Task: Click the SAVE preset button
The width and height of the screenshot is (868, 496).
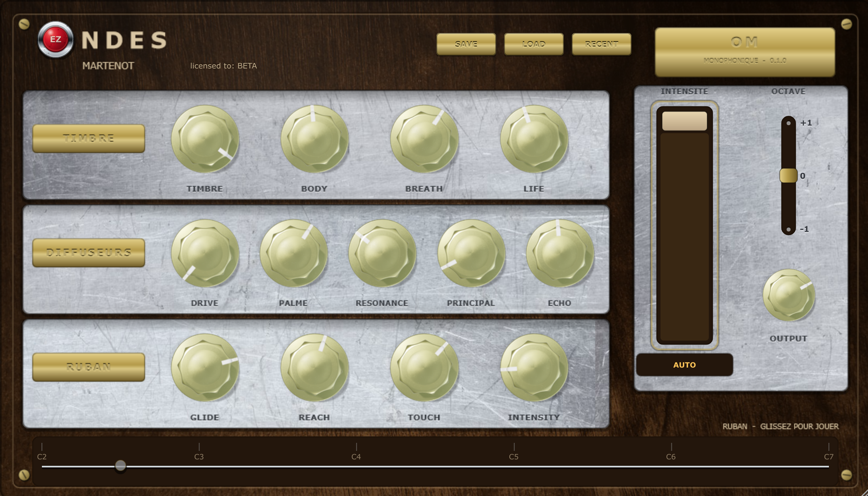Action: pos(466,44)
